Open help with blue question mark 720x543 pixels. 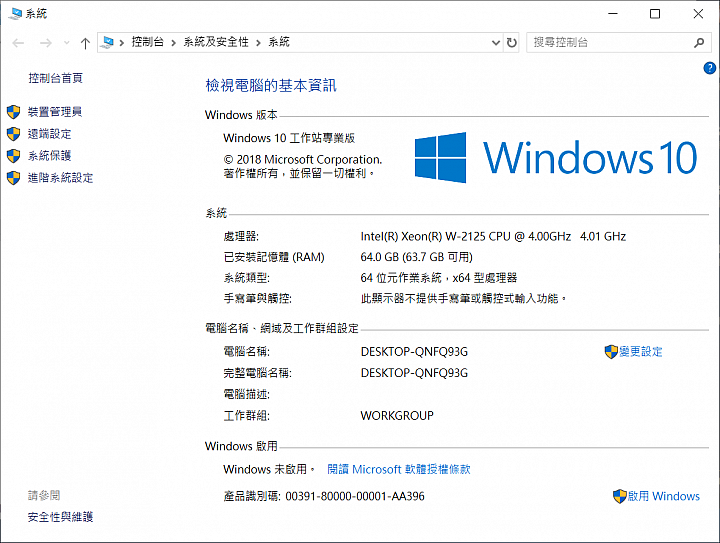coord(709,68)
